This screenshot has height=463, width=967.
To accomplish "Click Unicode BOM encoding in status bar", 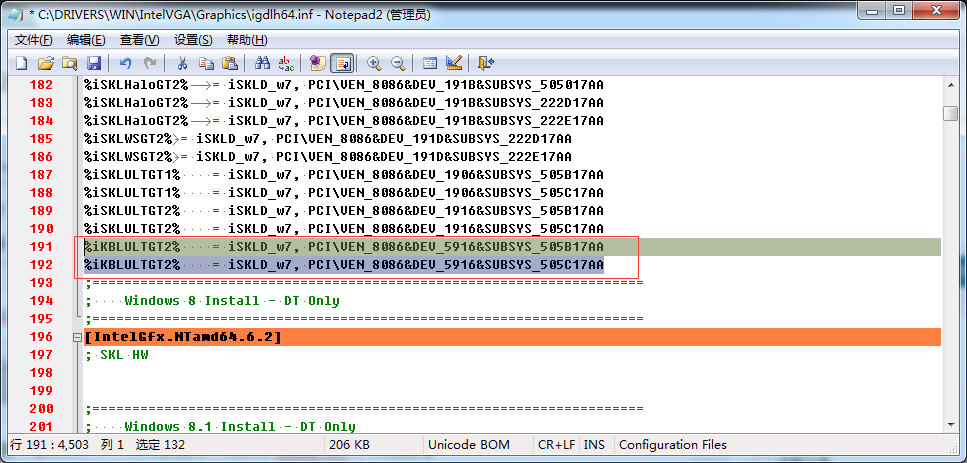I will point(469,445).
